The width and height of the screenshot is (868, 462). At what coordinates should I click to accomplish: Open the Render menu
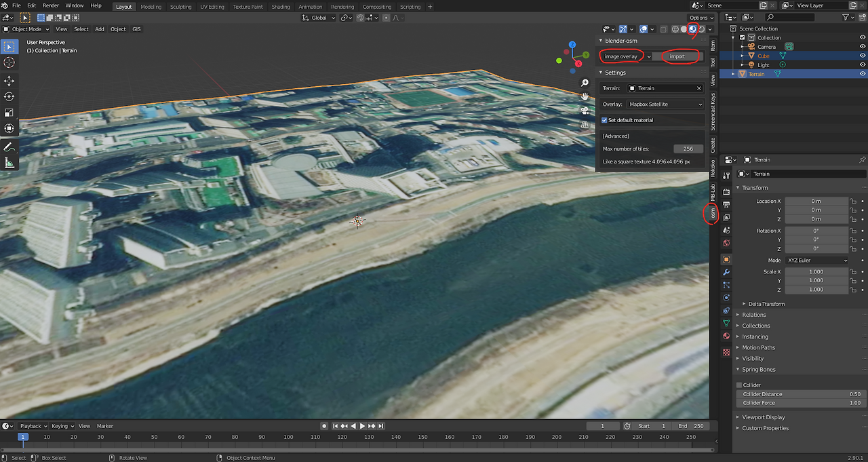(51, 5)
